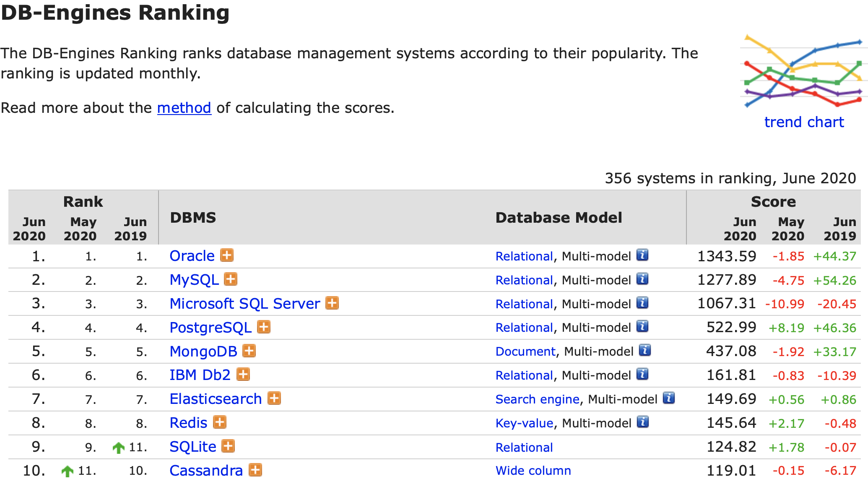Select Microsoft SQL Server score 1067.31
Screen dimensions: 868x484
point(727,304)
